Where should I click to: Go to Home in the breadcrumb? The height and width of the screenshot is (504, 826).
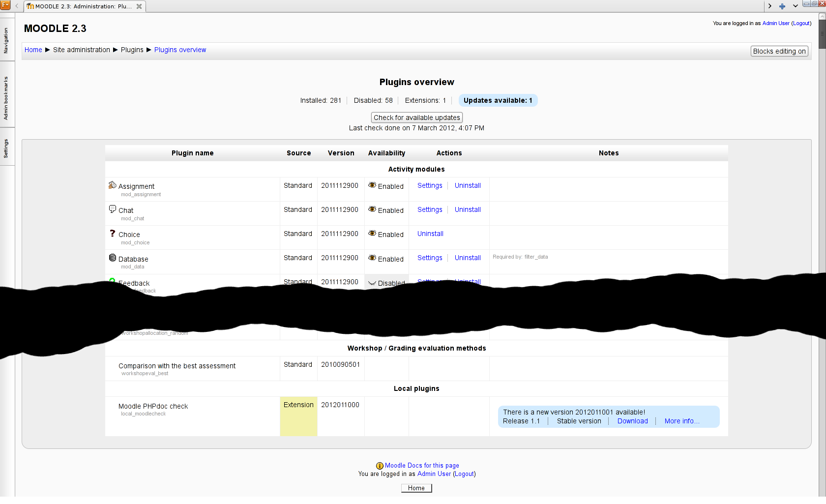pyautogui.click(x=33, y=50)
